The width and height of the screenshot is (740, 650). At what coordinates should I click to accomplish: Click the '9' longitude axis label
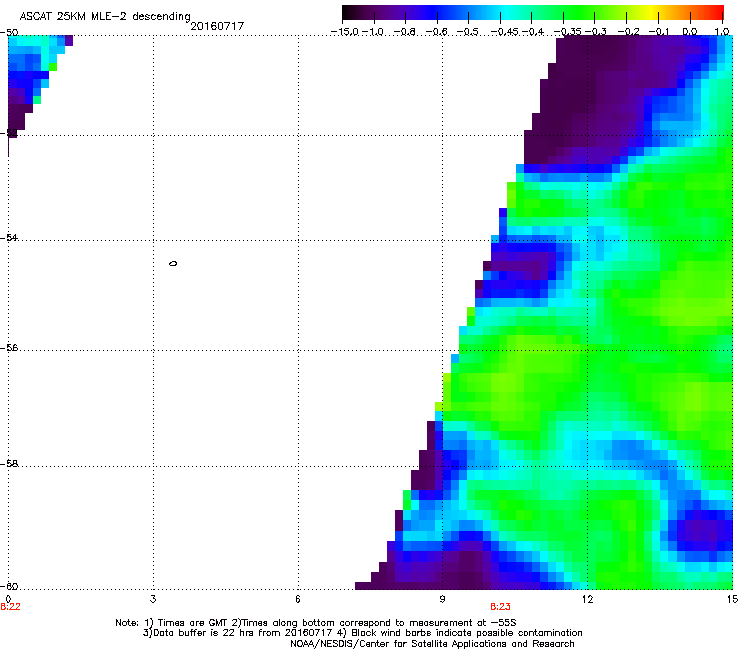442,599
